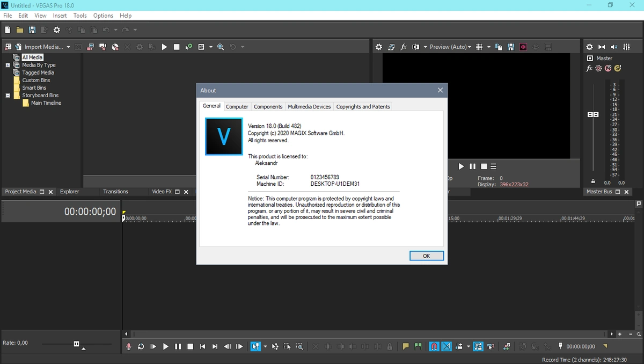644x364 pixels.
Task: Click the Capture Video icon
Action: [91, 47]
